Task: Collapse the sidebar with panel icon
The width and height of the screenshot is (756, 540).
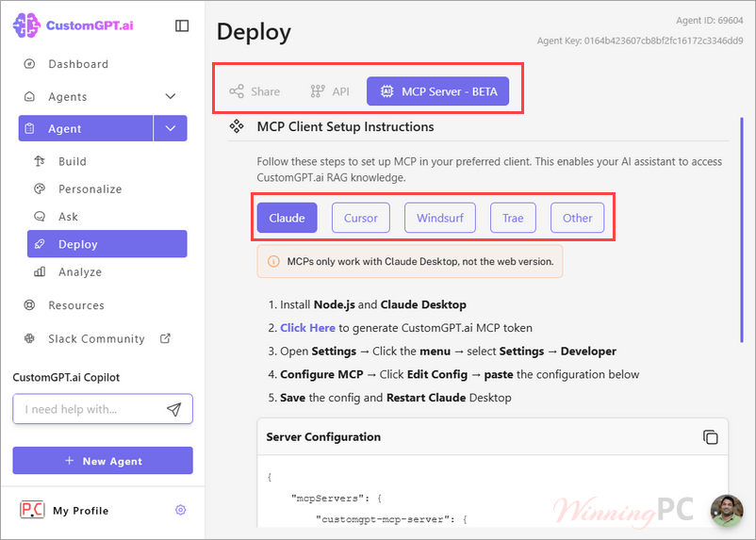Action: (182, 25)
